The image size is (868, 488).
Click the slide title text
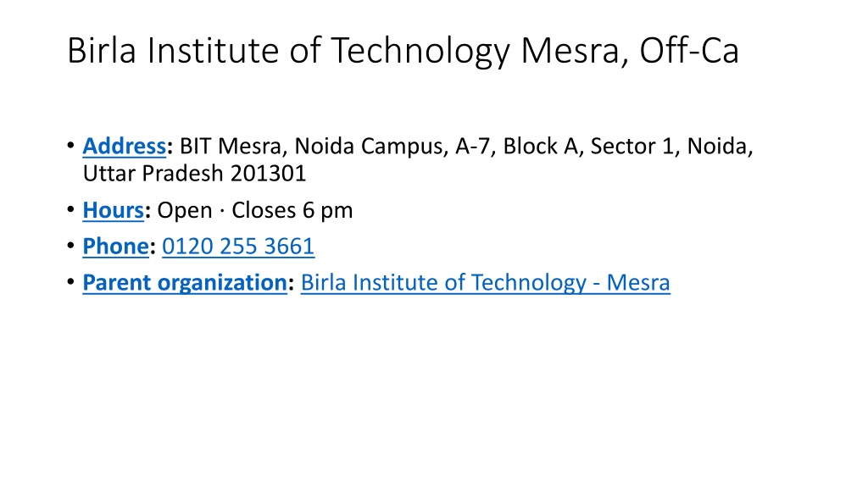(x=403, y=51)
